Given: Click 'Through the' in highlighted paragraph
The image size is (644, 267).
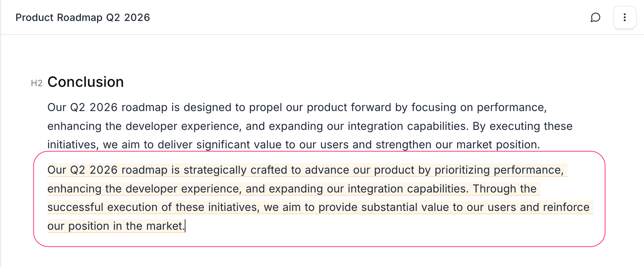Looking at the screenshot, I should [504, 189].
